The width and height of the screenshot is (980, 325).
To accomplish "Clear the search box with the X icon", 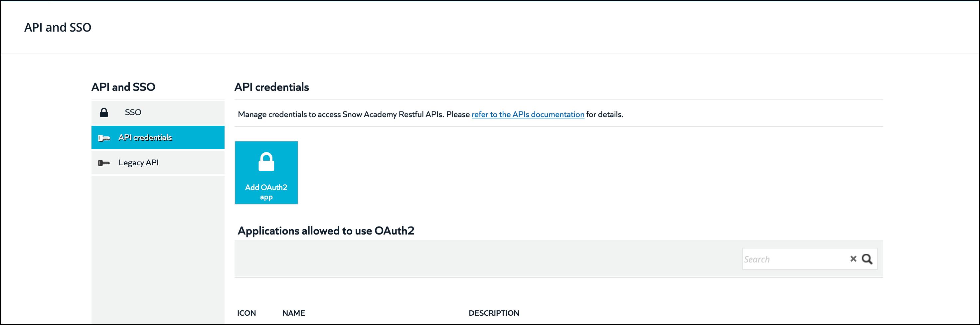I will (853, 259).
